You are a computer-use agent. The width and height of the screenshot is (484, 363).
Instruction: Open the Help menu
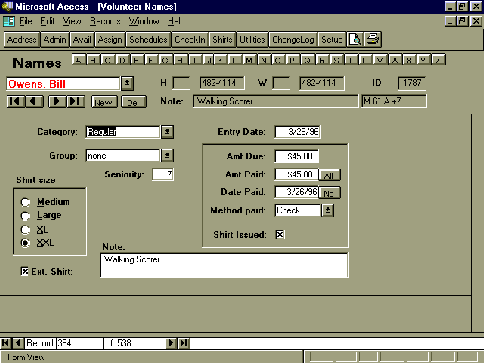pos(174,21)
